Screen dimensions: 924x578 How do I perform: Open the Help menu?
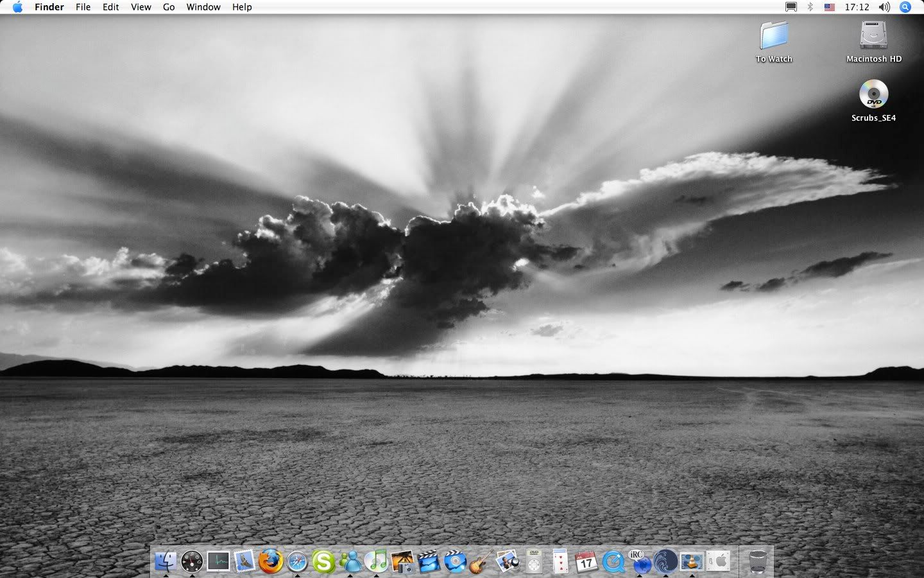(x=242, y=7)
